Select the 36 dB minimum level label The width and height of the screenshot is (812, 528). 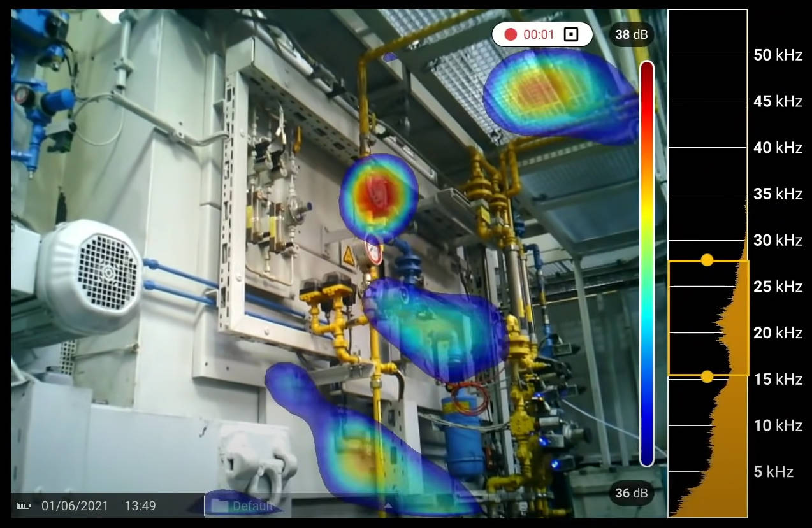631,493
